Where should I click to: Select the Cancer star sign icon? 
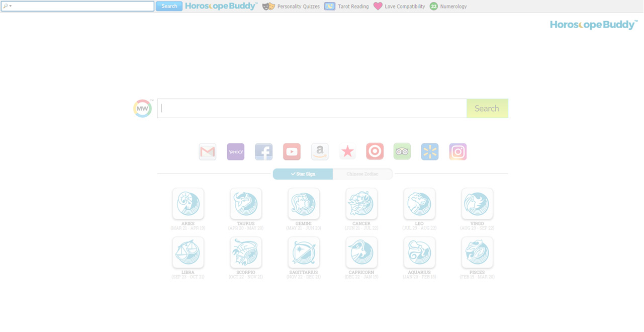pos(361,204)
